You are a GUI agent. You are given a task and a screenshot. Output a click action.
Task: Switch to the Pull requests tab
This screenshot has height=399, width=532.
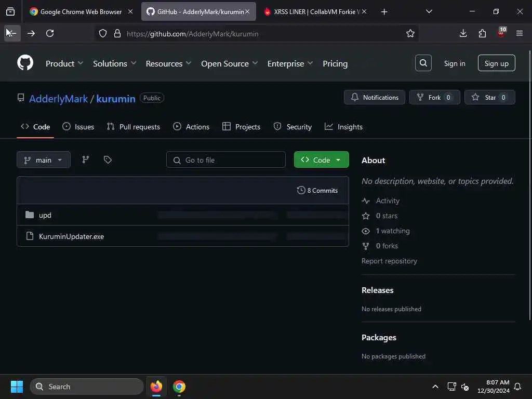134,127
